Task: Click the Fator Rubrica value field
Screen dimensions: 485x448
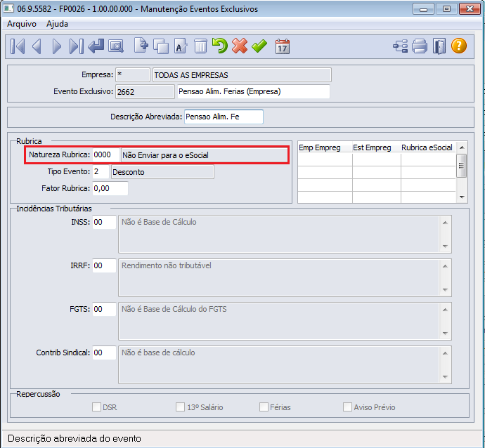Action: click(x=110, y=188)
